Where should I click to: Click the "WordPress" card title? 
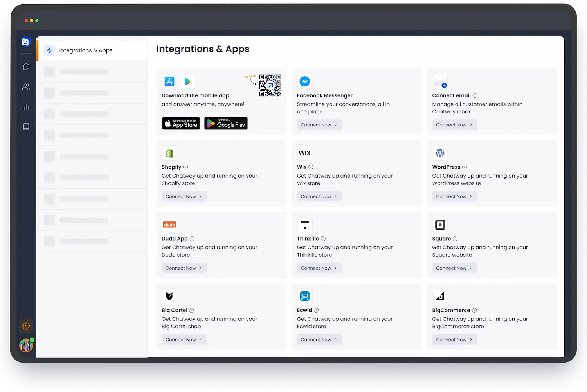[446, 167]
